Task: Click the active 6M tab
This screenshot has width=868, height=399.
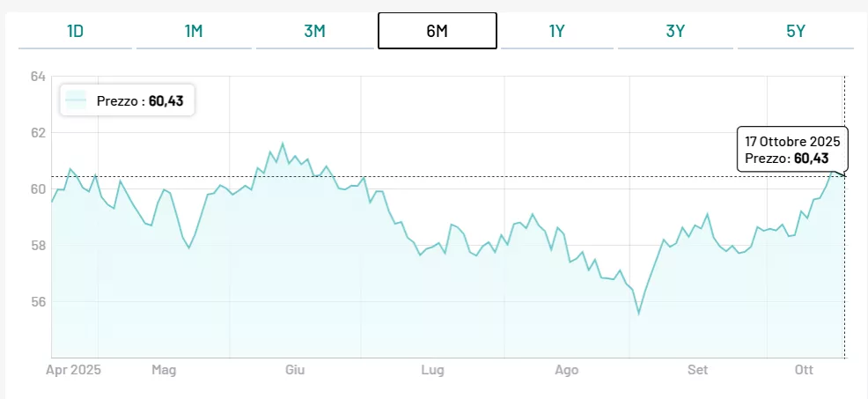Action: (437, 31)
